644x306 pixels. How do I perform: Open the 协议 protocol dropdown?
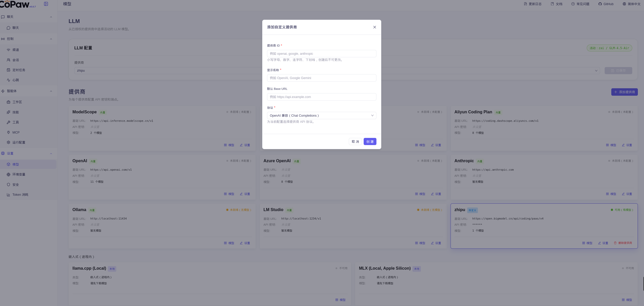coord(321,116)
